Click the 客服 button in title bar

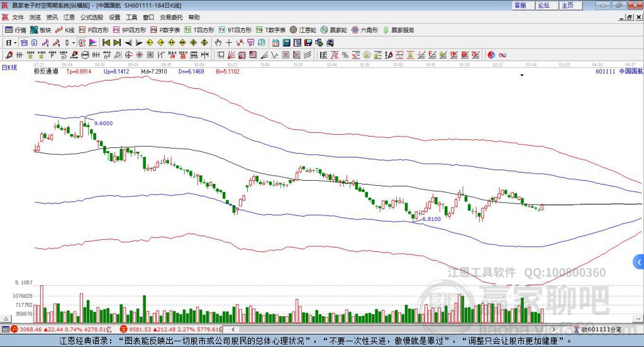click(x=523, y=5)
